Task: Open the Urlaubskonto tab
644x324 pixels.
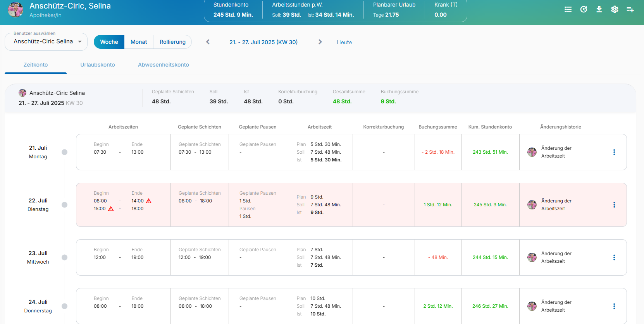Action: (x=98, y=65)
